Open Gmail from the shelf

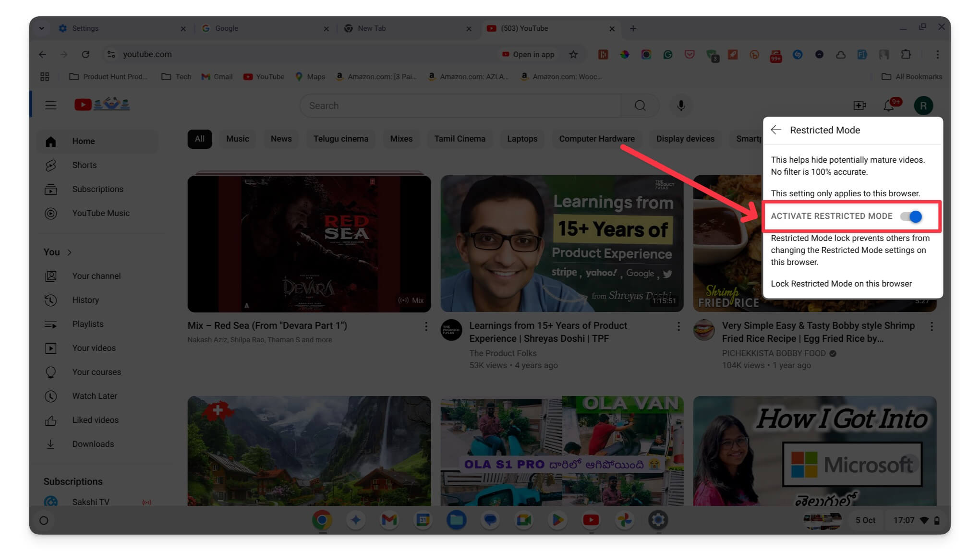389,520
